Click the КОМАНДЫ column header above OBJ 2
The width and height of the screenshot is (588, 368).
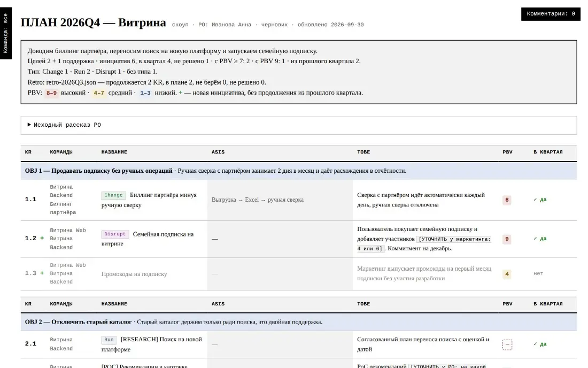tap(61, 304)
